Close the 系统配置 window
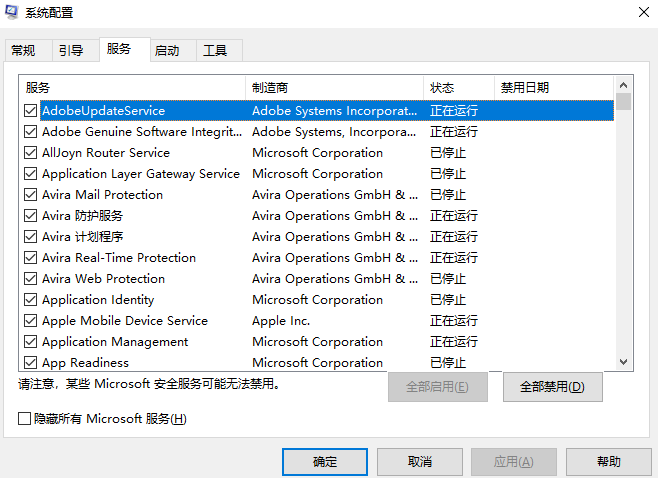This screenshot has height=478, width=658. point(640,13)
